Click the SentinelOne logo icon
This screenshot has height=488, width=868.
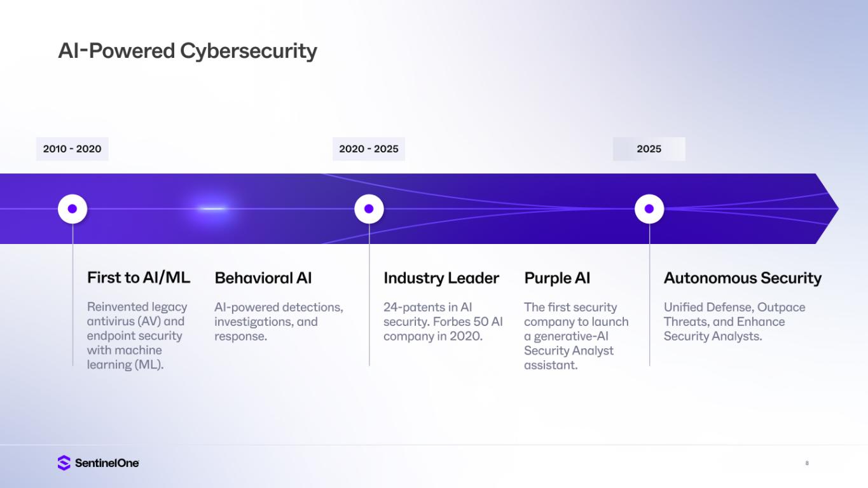[64, 463]
